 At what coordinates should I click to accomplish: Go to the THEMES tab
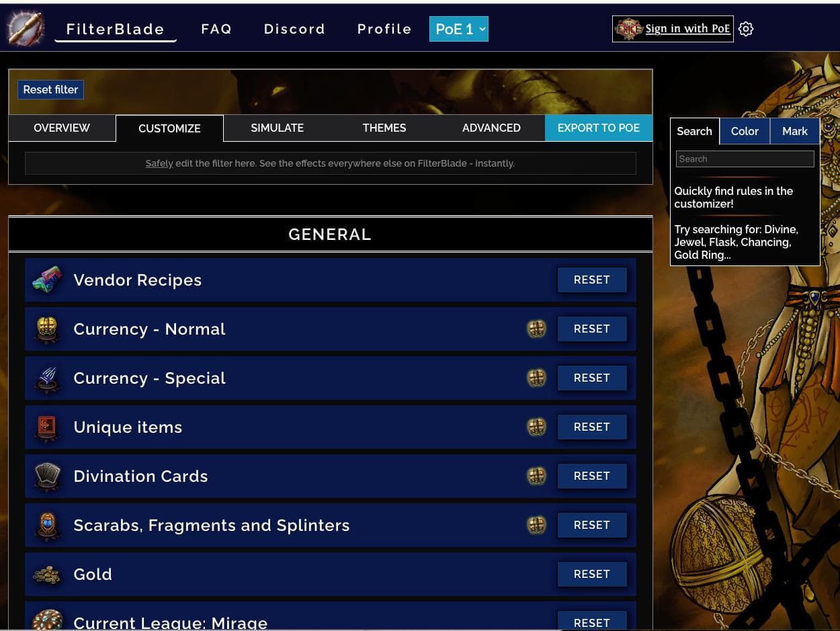point(384,128)
